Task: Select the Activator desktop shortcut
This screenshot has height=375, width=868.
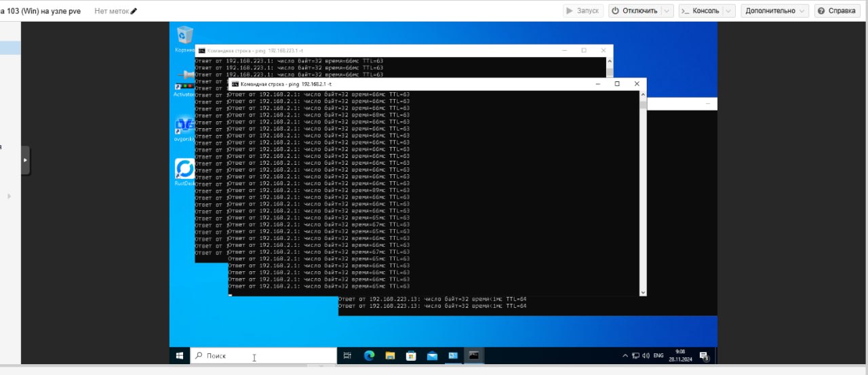Action: tap(184, 83)
